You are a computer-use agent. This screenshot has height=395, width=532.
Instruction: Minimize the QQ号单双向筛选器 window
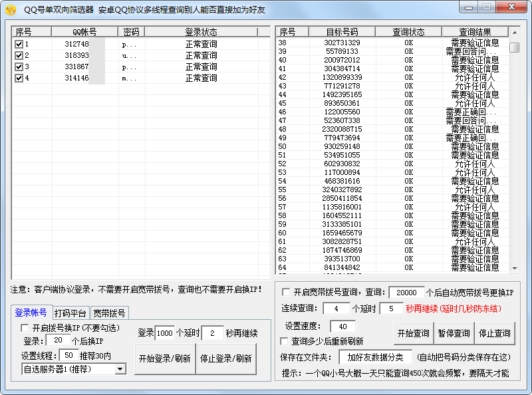(x=469, y=7)
